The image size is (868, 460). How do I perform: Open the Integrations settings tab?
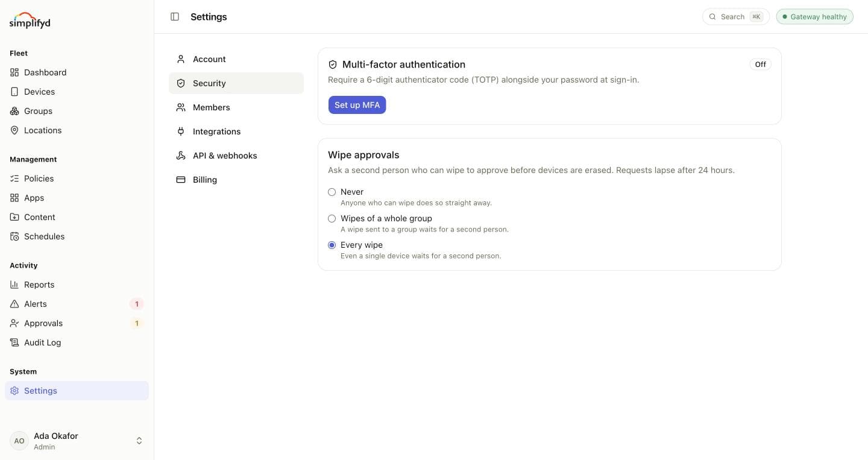(x=236, y=131)
